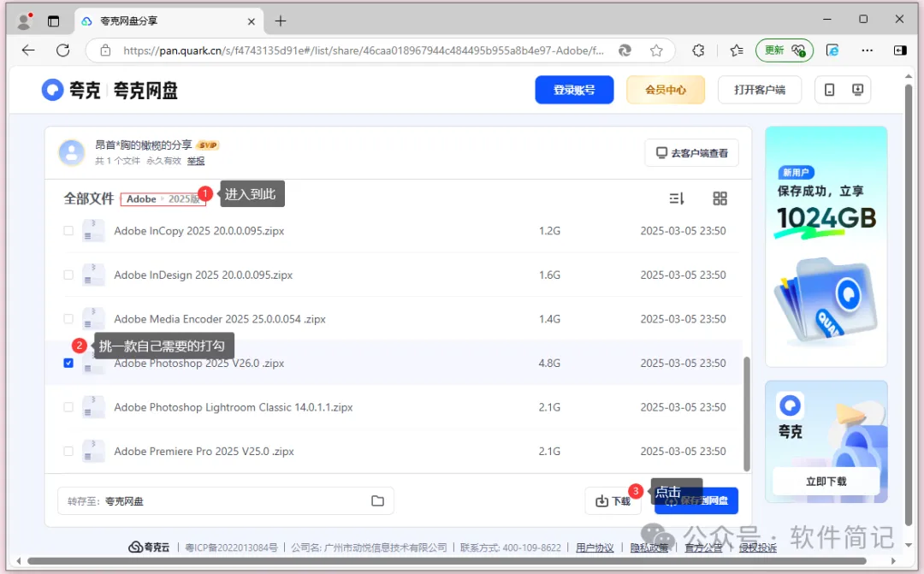Image resolution: width=924 pixels, height=574 pixels.
Task: Click the InDesign zip file icon
Action: click(x=93, y=275)
